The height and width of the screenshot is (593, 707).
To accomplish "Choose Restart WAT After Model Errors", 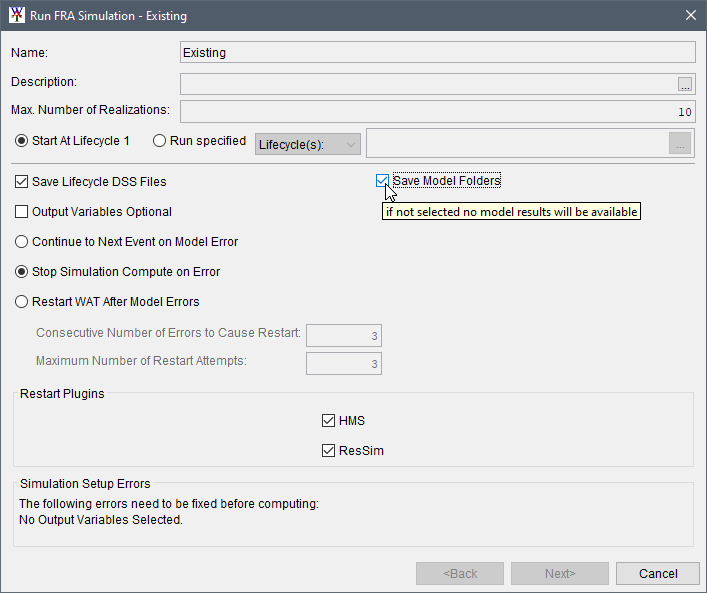I will [22, 302].
